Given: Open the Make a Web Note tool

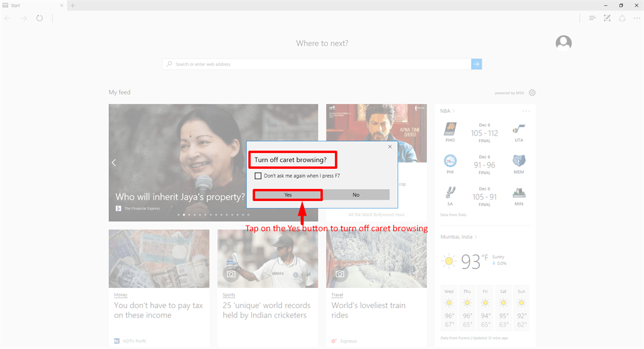Looking at the screenshot, I should (x=607, y=18).
